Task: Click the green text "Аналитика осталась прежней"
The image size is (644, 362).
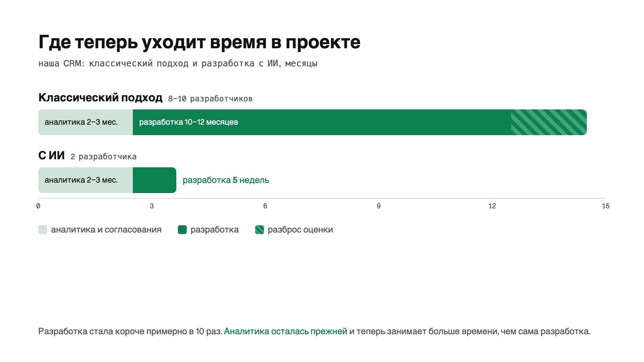Action: pyautogui.click(x=285, y=331)
